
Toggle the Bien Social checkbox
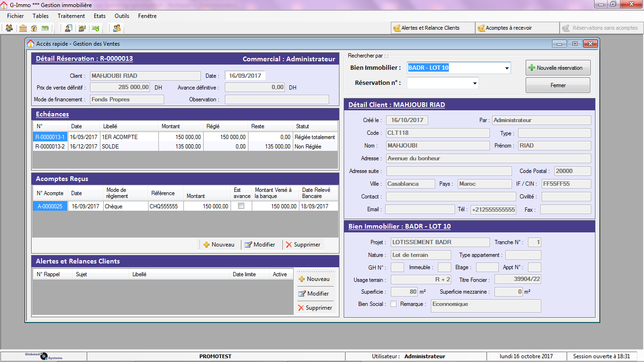click(x=394, y=304)
